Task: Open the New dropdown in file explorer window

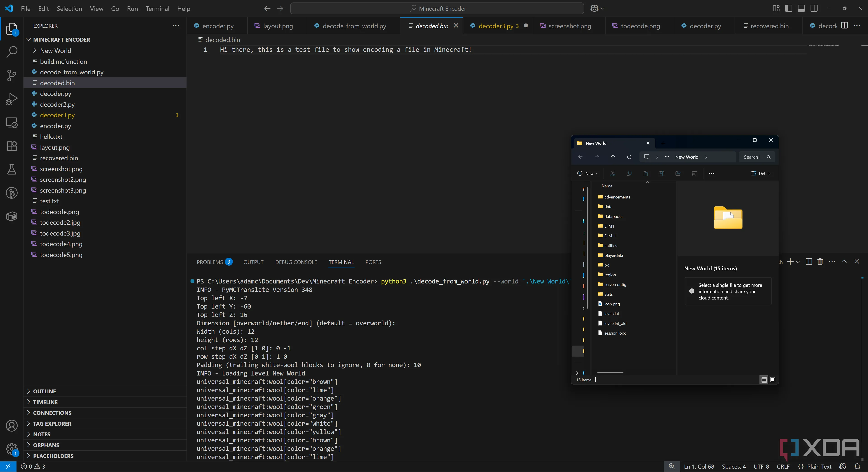Action: point(588,174)
